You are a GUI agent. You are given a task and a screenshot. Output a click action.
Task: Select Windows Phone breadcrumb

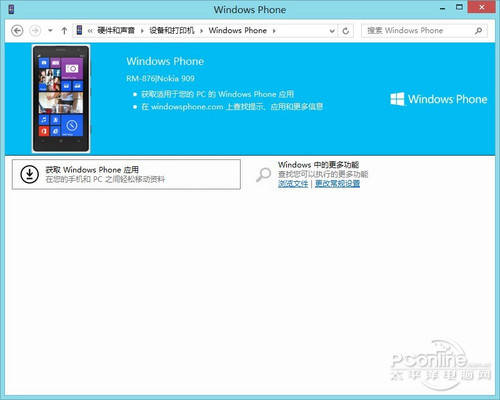[238, 31]
